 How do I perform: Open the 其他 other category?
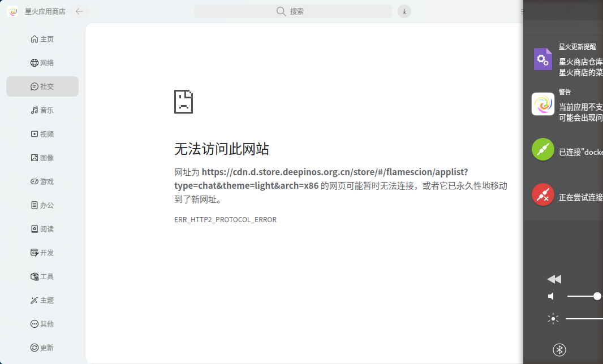tap(42, 324)
